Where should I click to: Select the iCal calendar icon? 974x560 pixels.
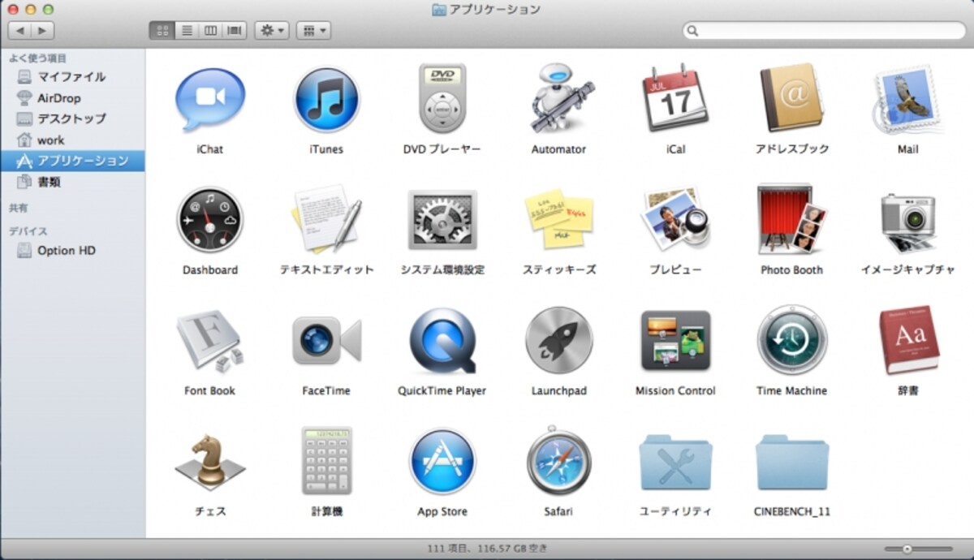(x=675, y=99)
